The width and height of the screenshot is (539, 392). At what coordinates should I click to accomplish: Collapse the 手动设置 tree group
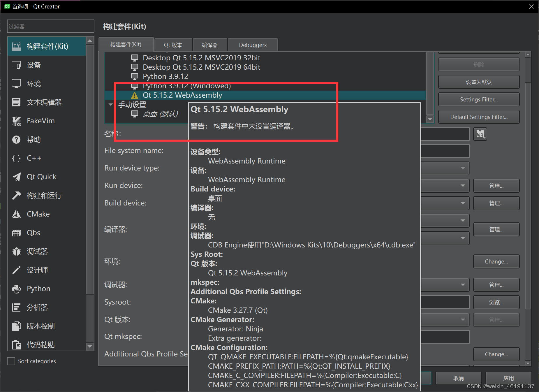110,104
